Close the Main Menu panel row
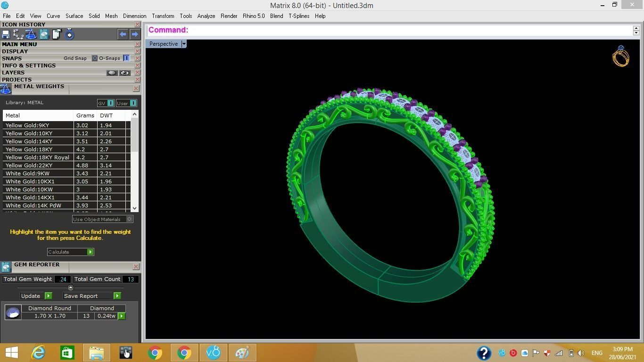This screenshot has width=644, height=362. [137, 44]
